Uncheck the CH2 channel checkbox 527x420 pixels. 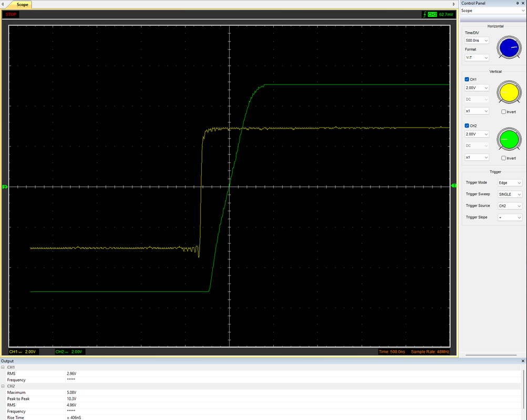click(467, 125)
